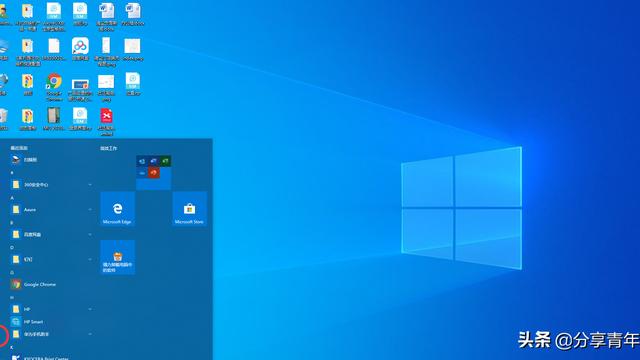Open the Baidu Netdisk desktop shortcut
The height and width of the screenshot is (360, 640).
tap(80, 49)
